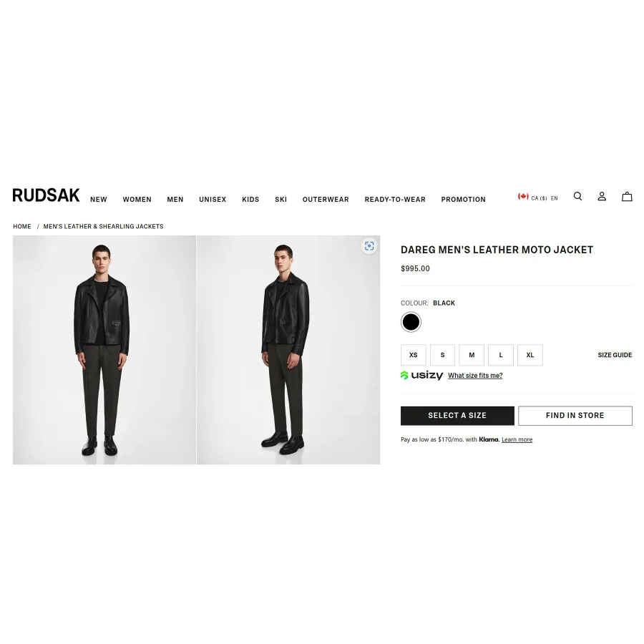
Task: Click the FIND IN STORE button
Action: pos(575,416)
